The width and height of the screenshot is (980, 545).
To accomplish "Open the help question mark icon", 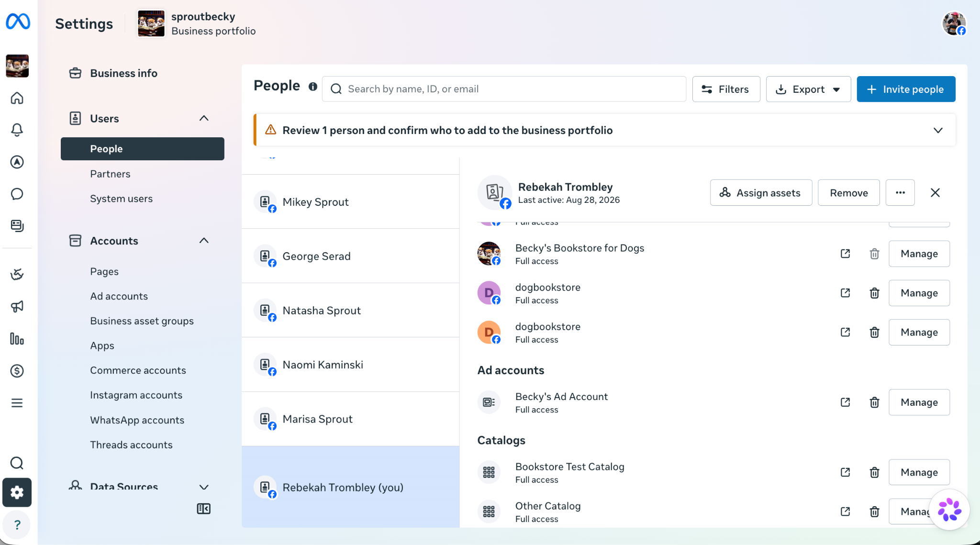I will (x=17, y=525).
